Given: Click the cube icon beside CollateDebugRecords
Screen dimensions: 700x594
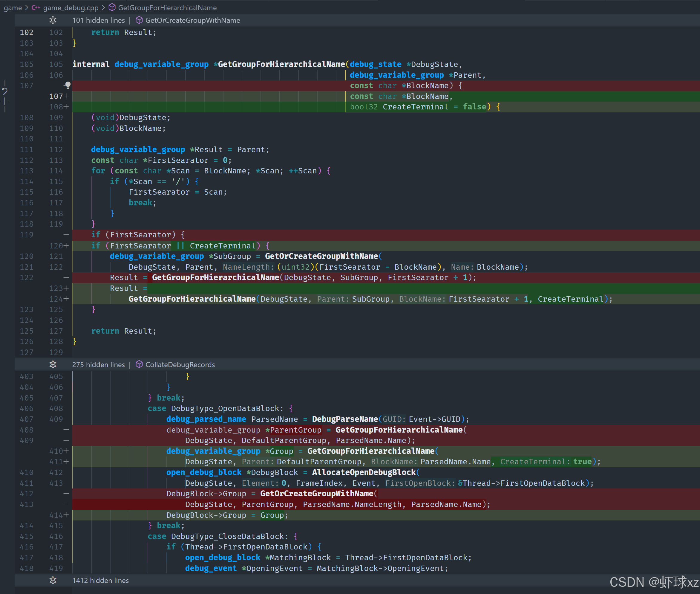Looking at the screenshot, I should click(139, 364).
